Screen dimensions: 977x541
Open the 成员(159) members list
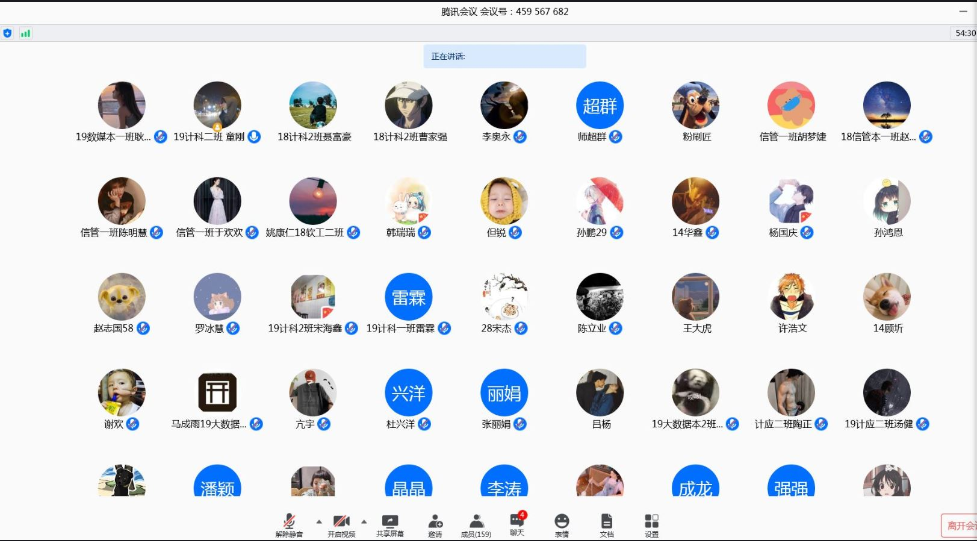476,525
